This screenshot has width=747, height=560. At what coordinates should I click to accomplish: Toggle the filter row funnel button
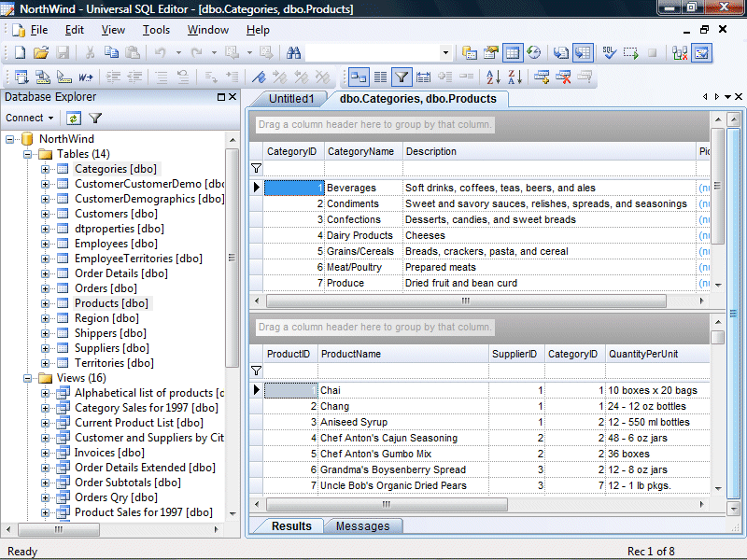pos(402,77)
